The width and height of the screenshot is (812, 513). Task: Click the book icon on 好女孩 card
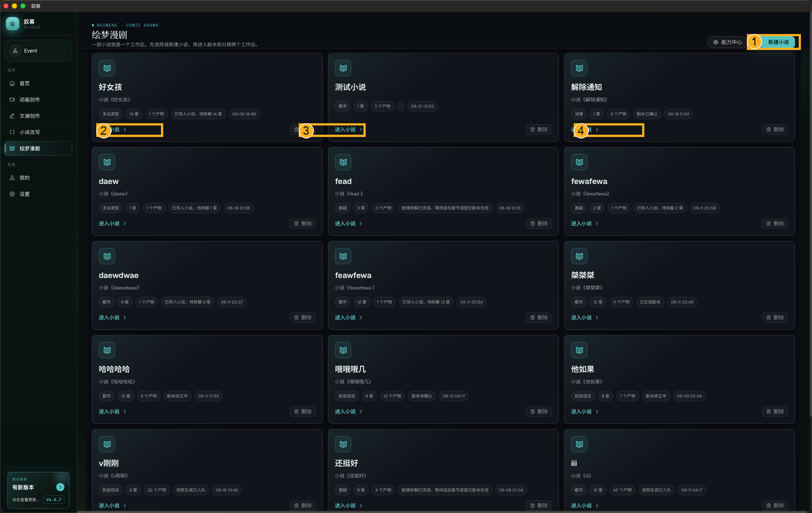[x=107, y=68]
